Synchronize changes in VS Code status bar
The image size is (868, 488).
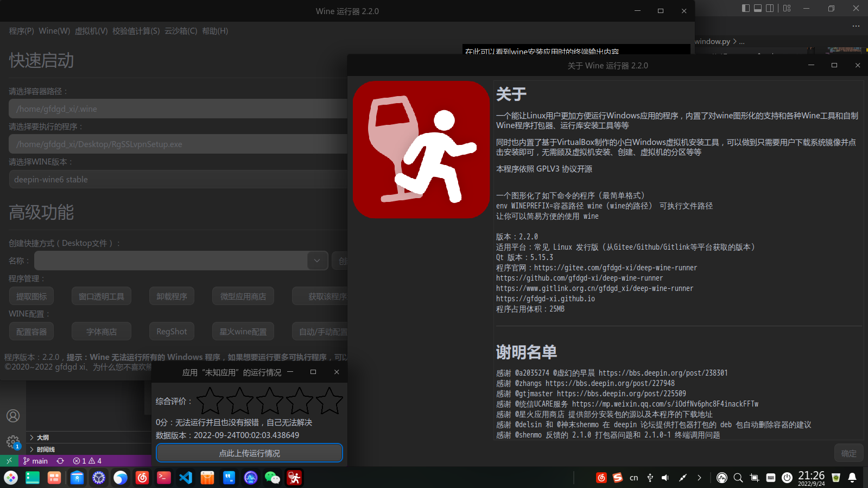coord(60,461)
